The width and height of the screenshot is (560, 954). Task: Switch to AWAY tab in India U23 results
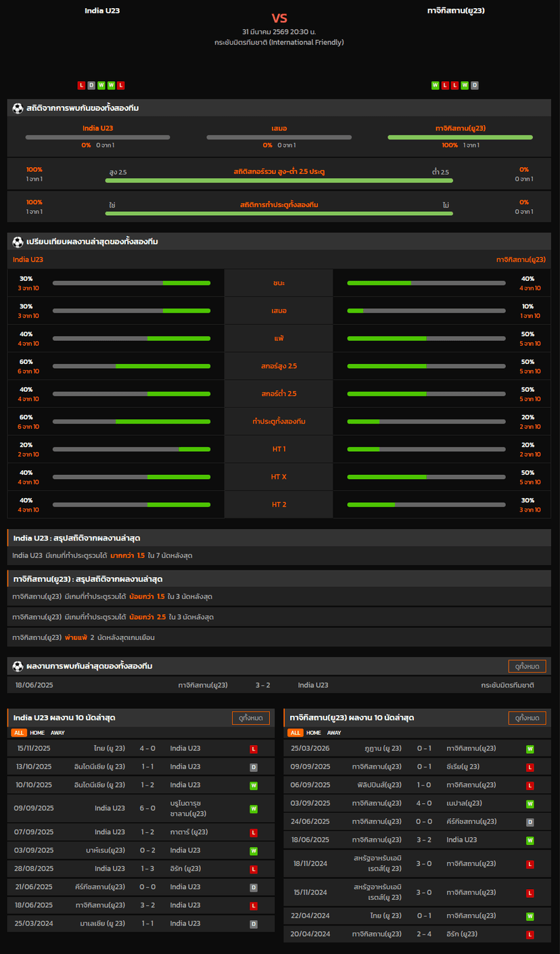pyautogui.click(x=58, y=733)
